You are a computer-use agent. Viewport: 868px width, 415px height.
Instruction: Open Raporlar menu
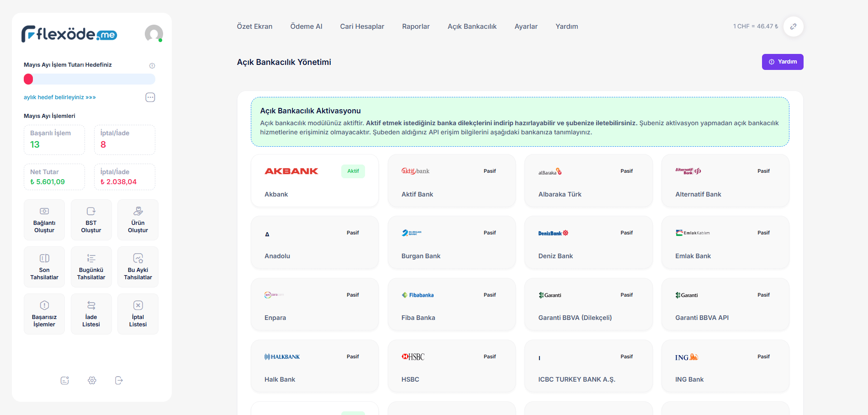(x=416, y=27)
